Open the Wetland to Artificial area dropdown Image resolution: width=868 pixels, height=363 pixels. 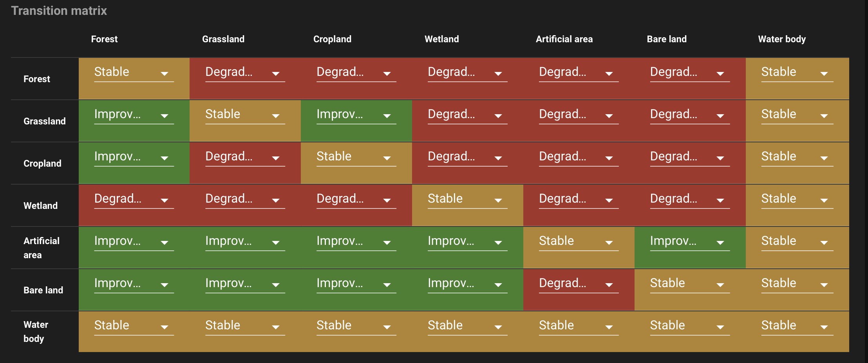(579, 199)
